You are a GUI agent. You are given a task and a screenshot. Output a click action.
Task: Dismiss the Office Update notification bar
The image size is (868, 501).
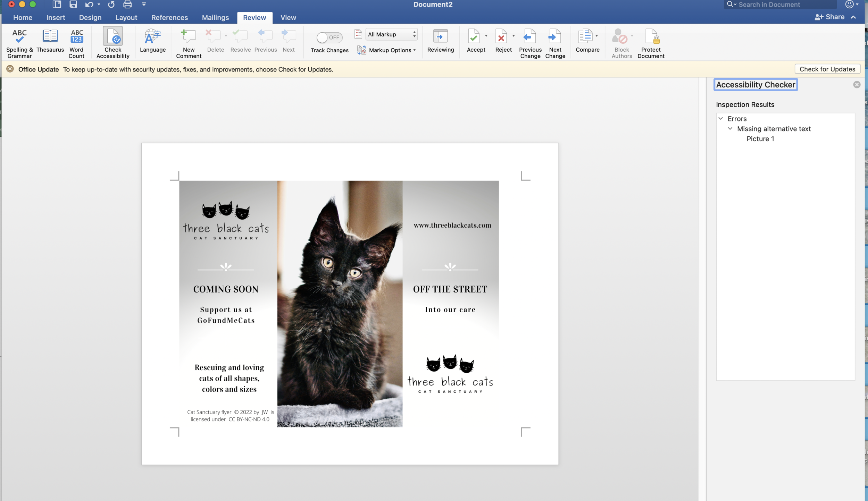10,69
